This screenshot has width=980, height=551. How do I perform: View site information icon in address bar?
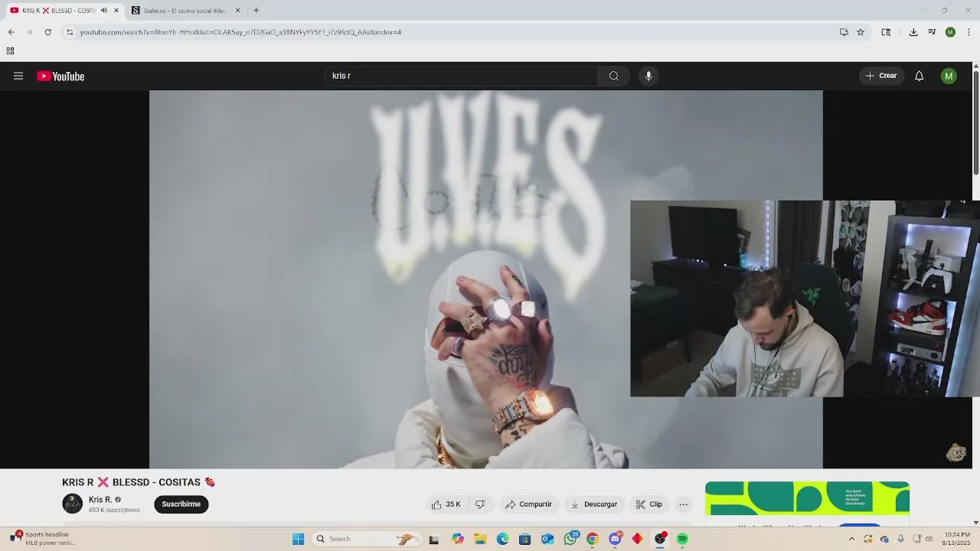click(70, 32)
